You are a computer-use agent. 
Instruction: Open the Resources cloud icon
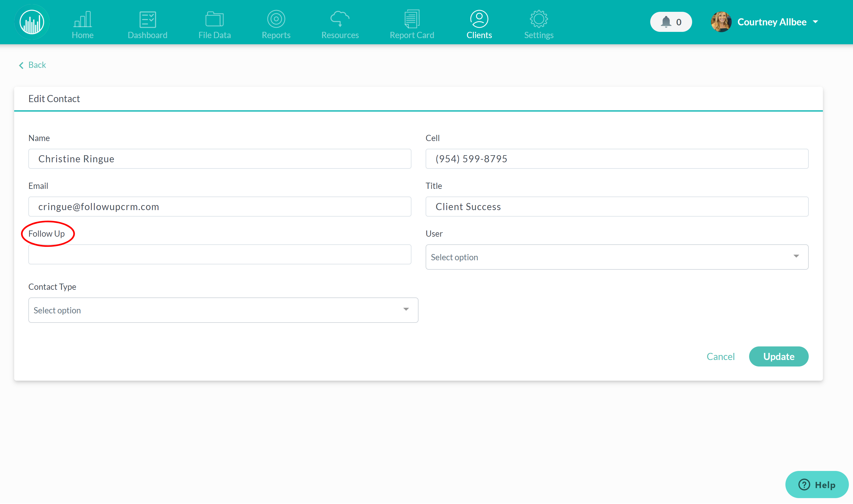[x=340, y=19]
